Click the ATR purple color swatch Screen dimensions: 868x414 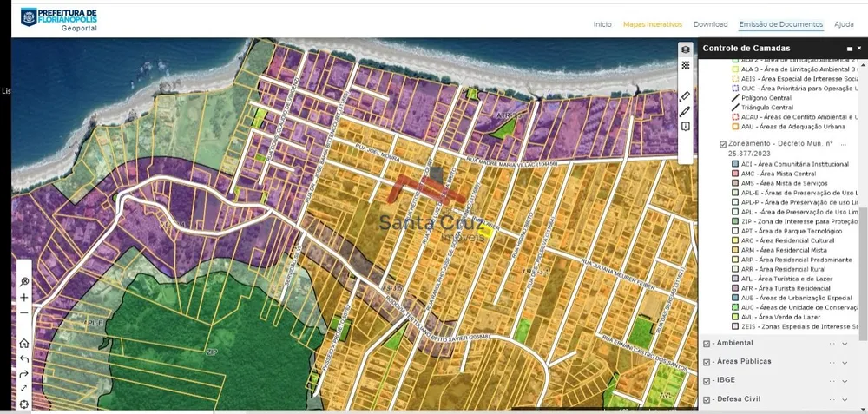[735, 288]
